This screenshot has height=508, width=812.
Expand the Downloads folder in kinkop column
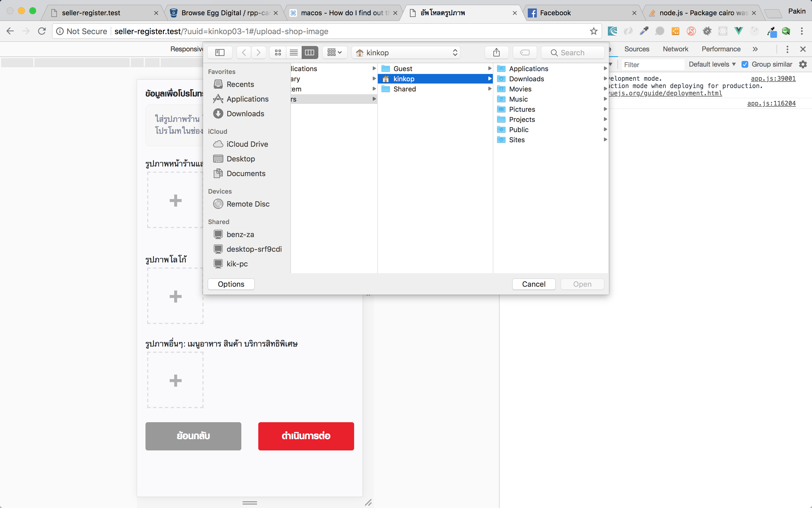coord(605,79)
